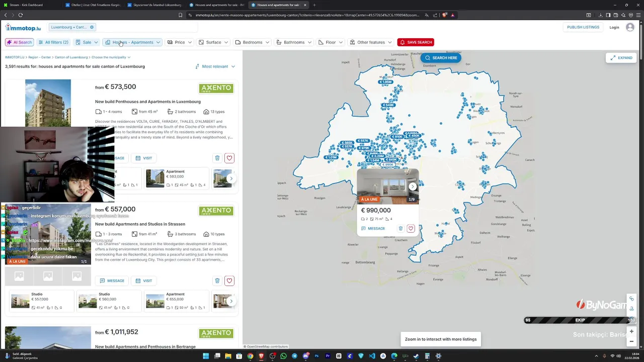Click the Studio €557,000 sub-listing card

point(41,301)
